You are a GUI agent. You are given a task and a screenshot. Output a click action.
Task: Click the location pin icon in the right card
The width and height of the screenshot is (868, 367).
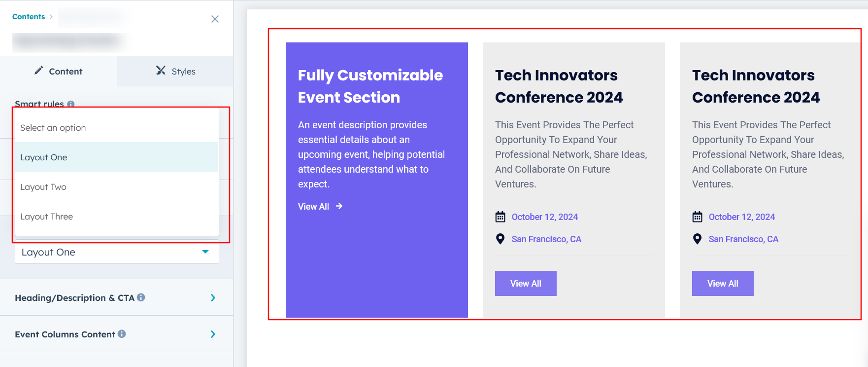(x=697, y=239)
